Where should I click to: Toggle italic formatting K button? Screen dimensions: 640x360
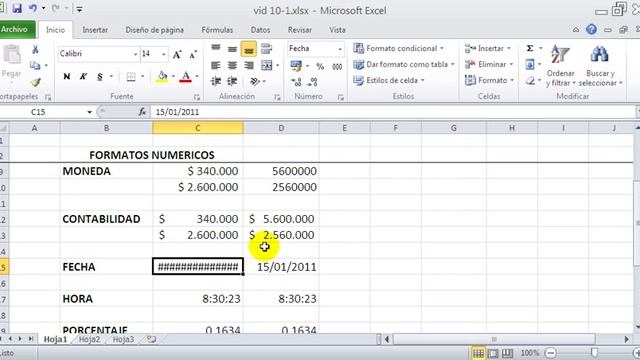pos(83,76)
